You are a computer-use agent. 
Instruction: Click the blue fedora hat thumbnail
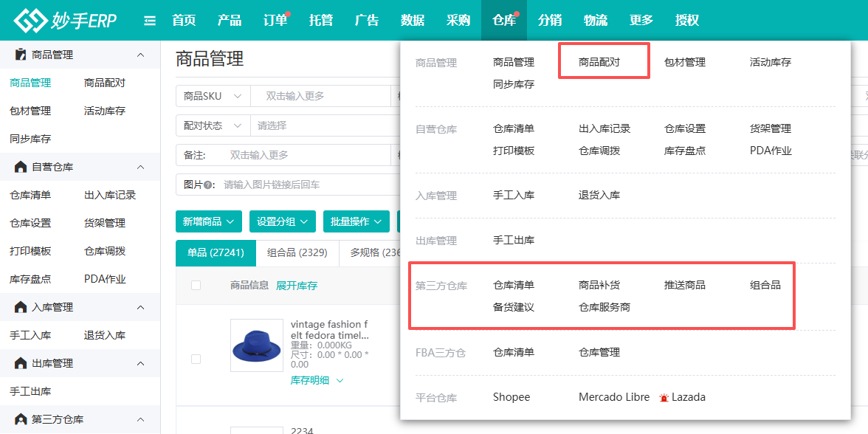pyautogui.click(x=256, y=345)
